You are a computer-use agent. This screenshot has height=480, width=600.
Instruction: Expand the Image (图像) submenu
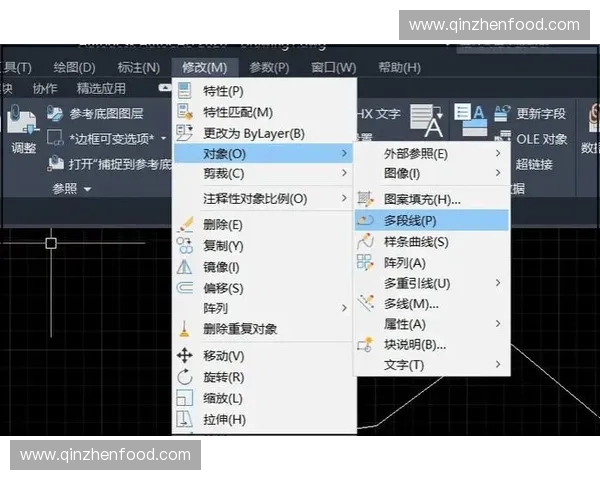(x=498, y=173)
